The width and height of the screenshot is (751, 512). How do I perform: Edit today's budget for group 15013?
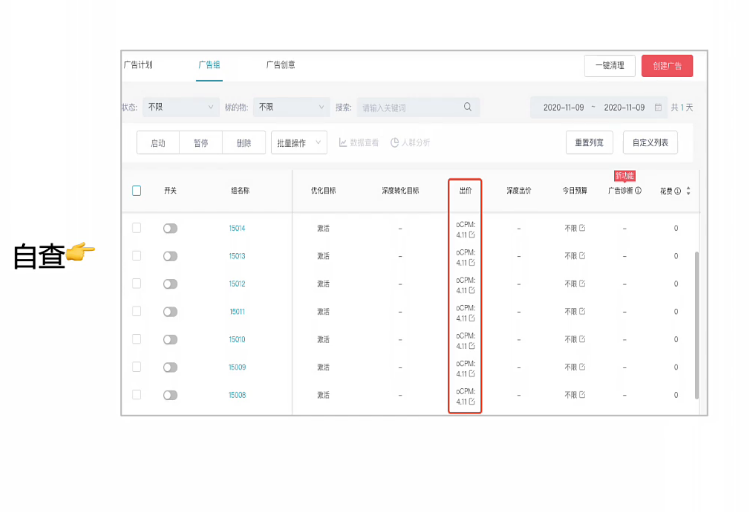[x=582, y=256]
